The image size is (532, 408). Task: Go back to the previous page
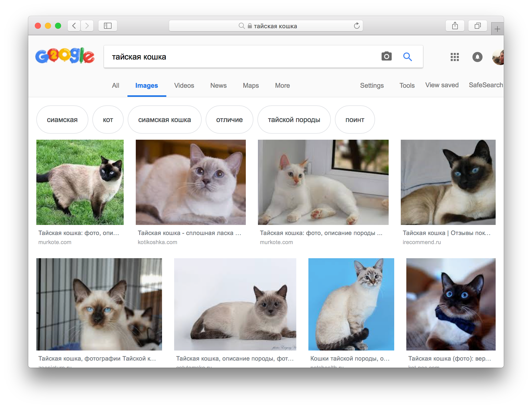(74, 26)
